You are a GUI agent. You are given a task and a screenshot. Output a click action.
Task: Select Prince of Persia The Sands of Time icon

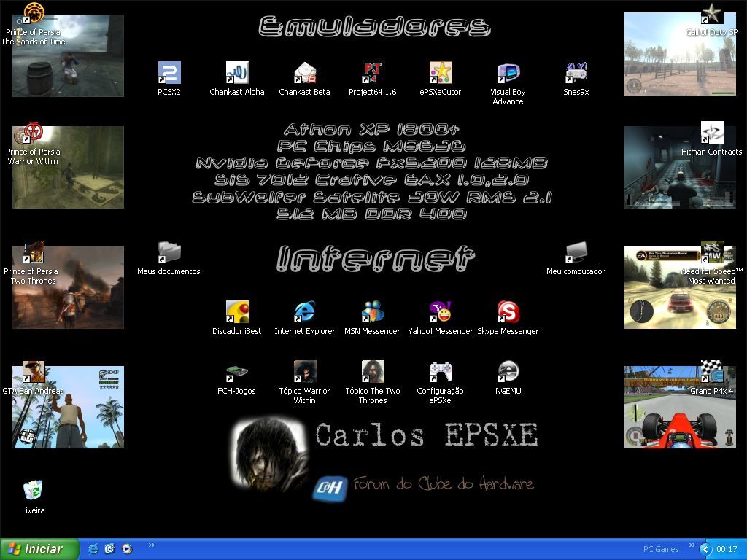34,13
